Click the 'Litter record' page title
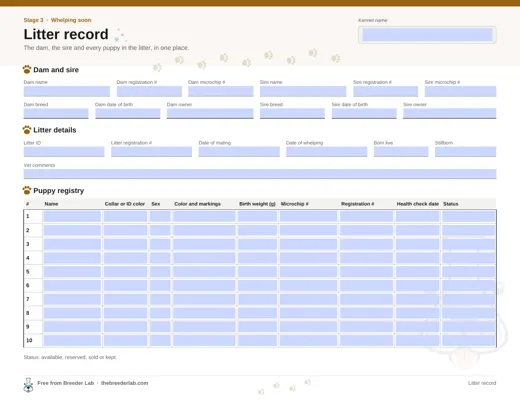The height and width of the screenshot is (402, 520). tap(66, 34)
